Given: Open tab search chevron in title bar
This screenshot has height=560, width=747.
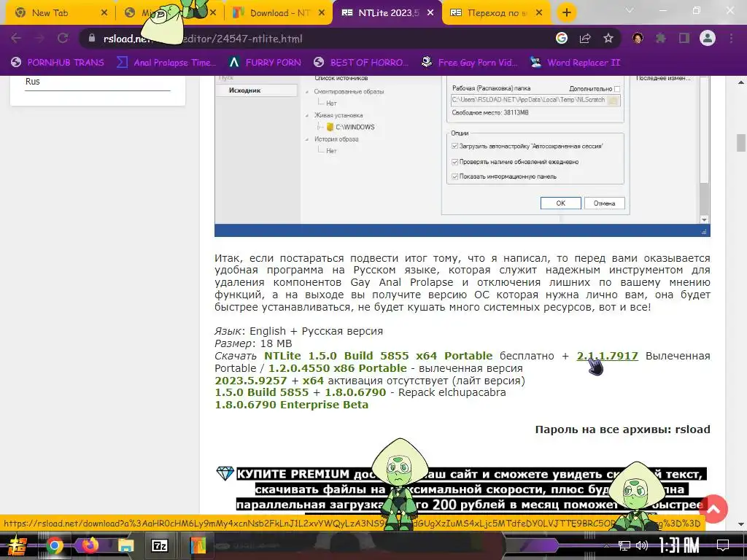Looking at the screenshot, I should pos(630,10).
